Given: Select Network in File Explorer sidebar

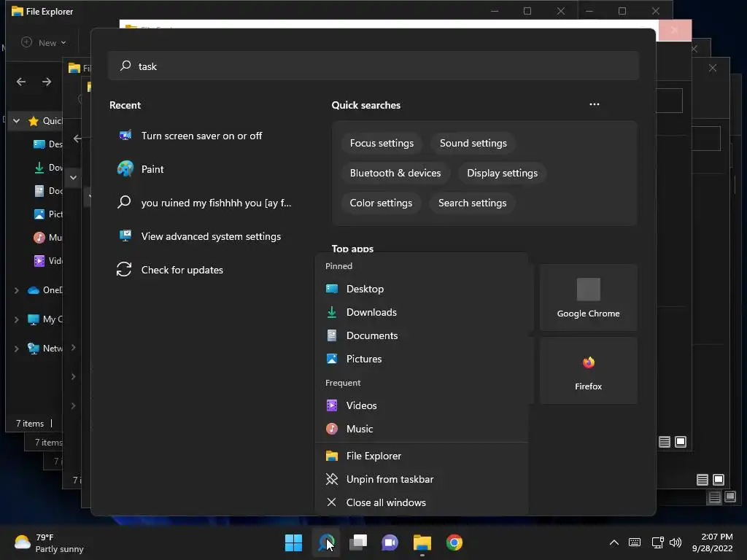Looking at the screenshot, I should [44, 349].
